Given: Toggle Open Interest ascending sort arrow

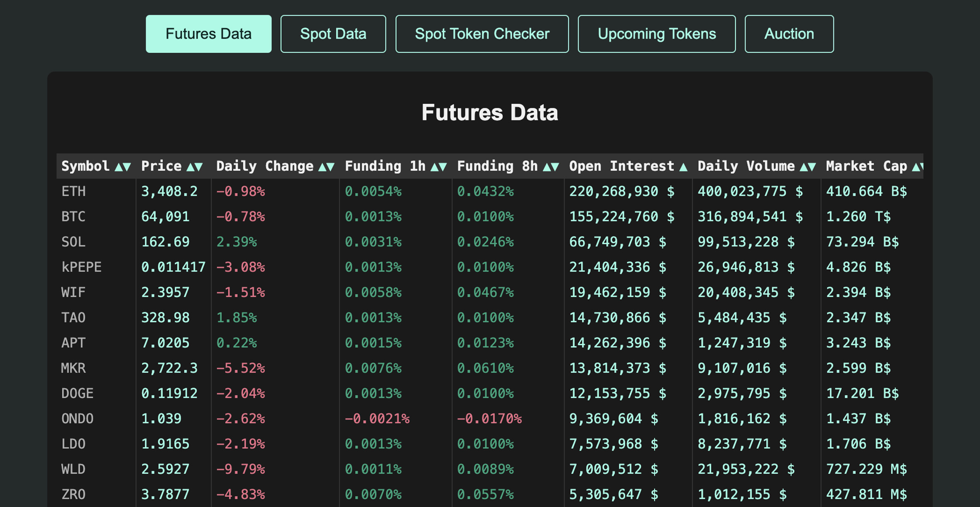Looking at the screenshot, I should click(x=683, y=167).
